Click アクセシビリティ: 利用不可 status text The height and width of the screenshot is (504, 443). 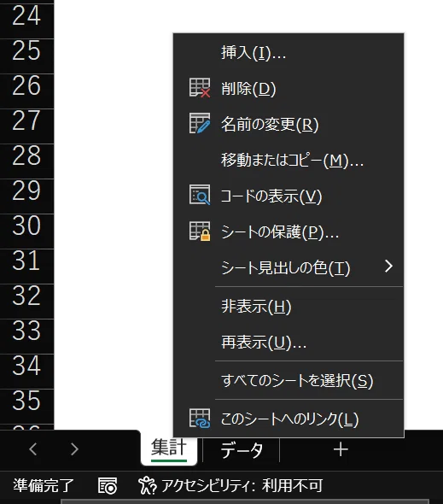pos(242,485)
